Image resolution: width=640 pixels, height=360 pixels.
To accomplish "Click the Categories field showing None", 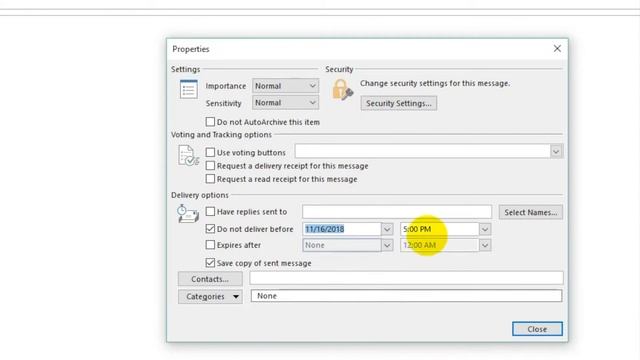I will pos(407,296).
